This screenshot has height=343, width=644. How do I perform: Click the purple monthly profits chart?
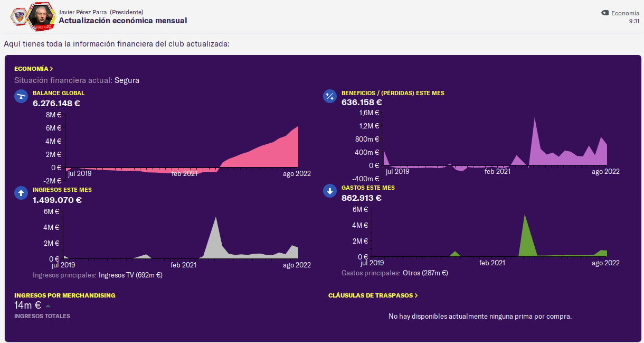(x=495, y=143)
